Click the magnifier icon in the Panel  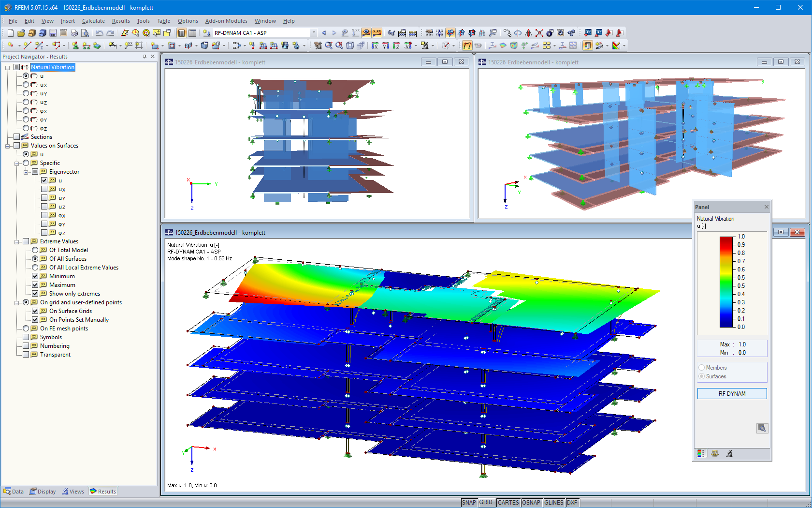(x=762, y=428)
